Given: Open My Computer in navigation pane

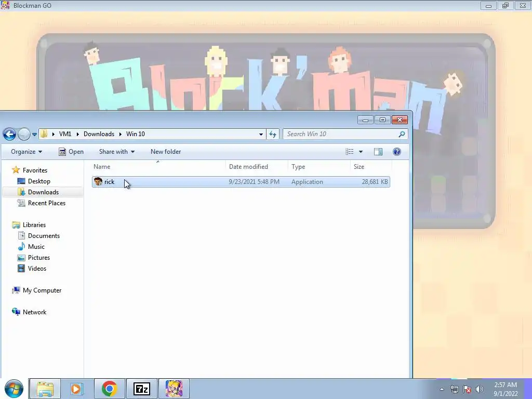Looking at the screenshot, I should [x=42, y=290].
